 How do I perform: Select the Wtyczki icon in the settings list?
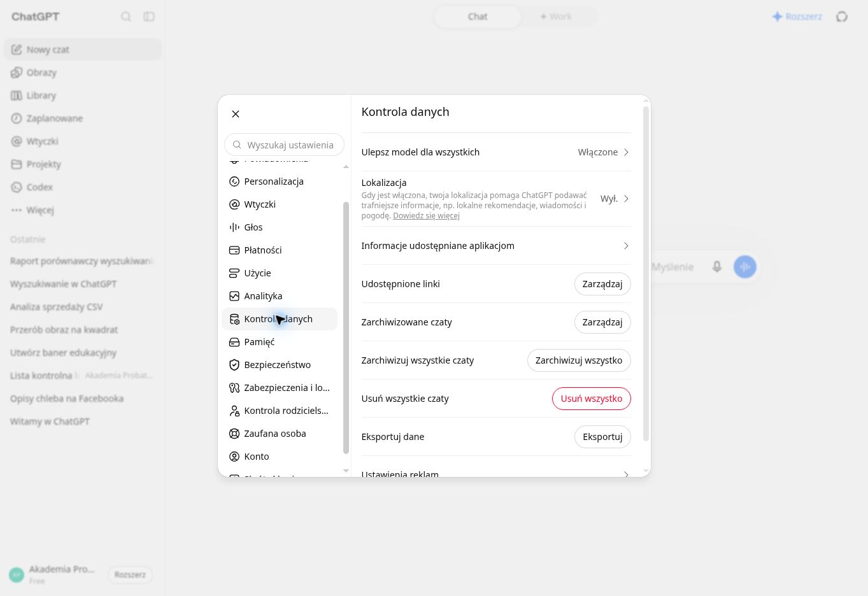click(x=234, y=204)
